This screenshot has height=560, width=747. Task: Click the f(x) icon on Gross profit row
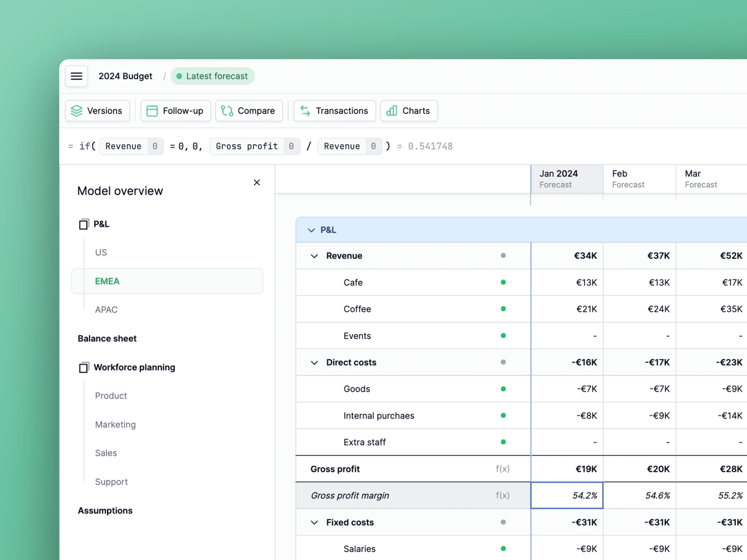pos(502,469)
